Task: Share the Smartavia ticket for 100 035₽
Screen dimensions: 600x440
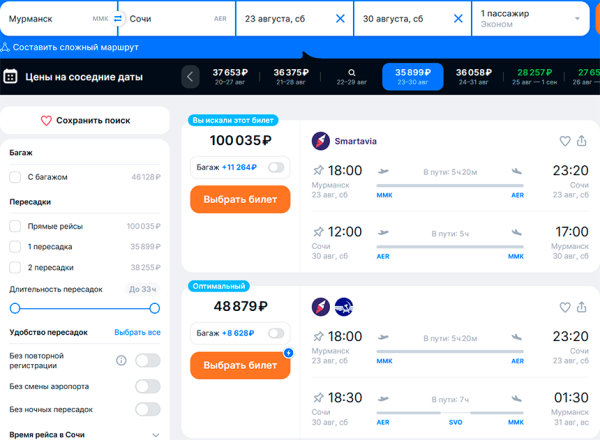Action: coord(582,141)
